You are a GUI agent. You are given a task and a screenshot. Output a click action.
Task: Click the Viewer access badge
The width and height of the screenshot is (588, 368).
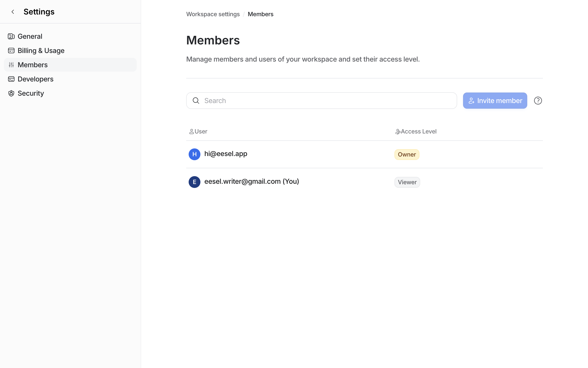coord(407,182)
